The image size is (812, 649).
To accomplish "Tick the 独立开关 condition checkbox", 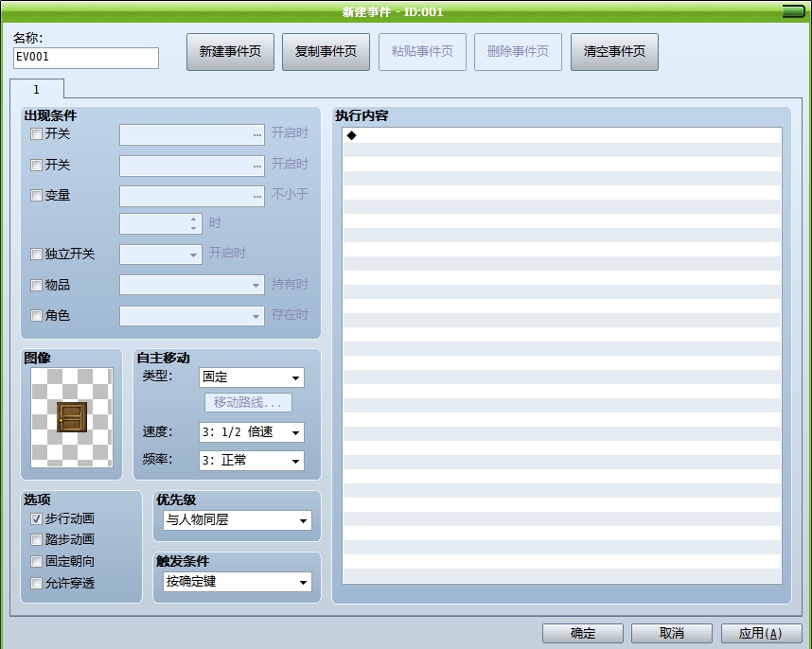I will 36,254.
